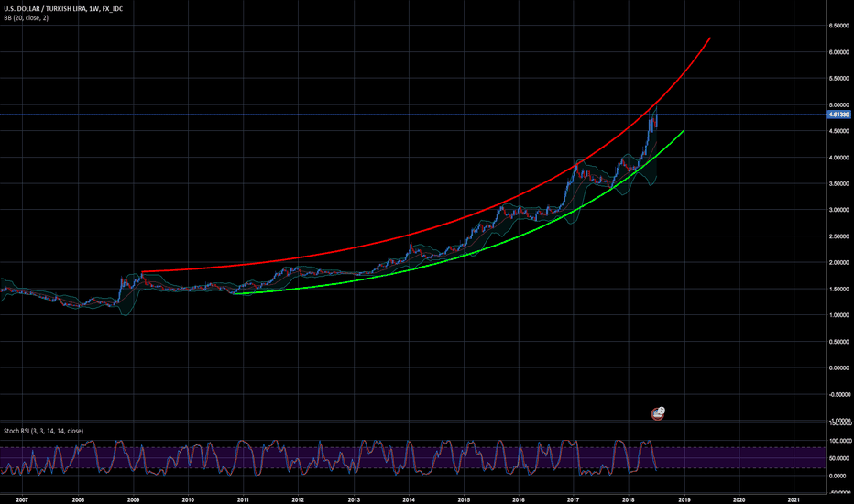Click the 2009 label on time axis
The width and height of the screenshot is (854, 504).
coord(133,499)
